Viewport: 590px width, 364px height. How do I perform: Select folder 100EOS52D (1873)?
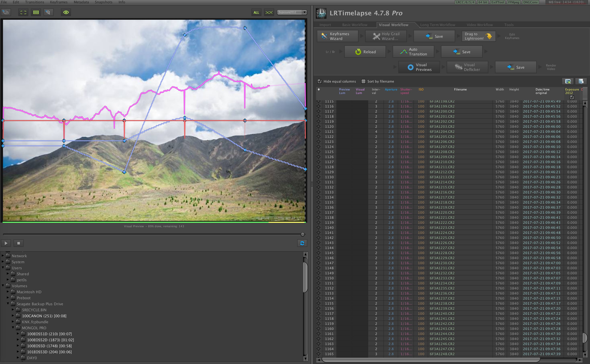[x=50, y=340]
